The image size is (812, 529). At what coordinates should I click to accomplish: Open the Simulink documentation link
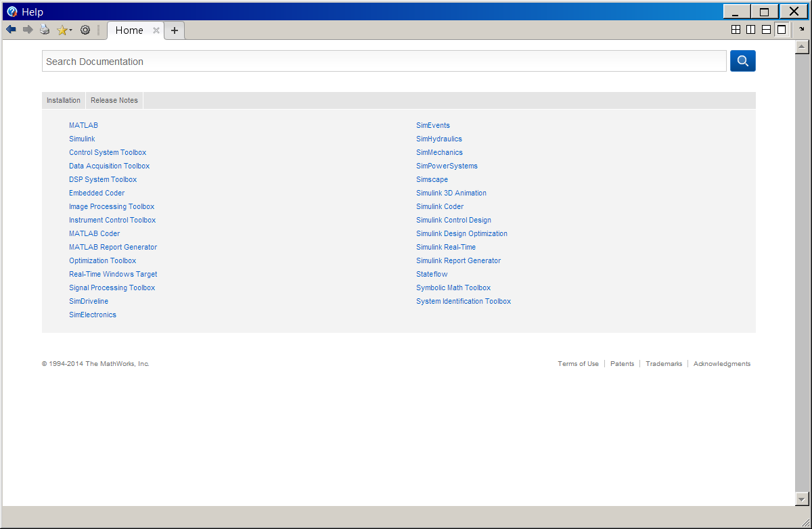[82, 139]
